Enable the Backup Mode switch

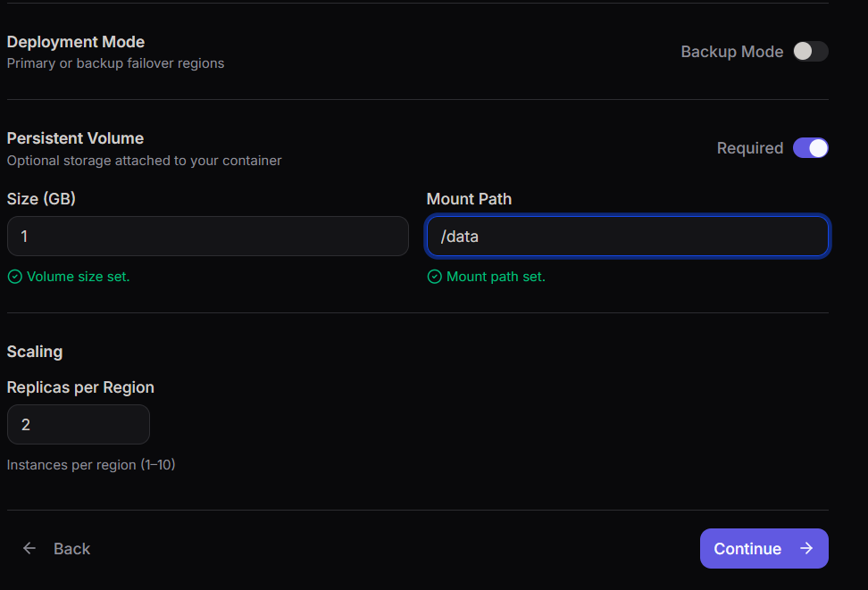click(x=810, y=52)
